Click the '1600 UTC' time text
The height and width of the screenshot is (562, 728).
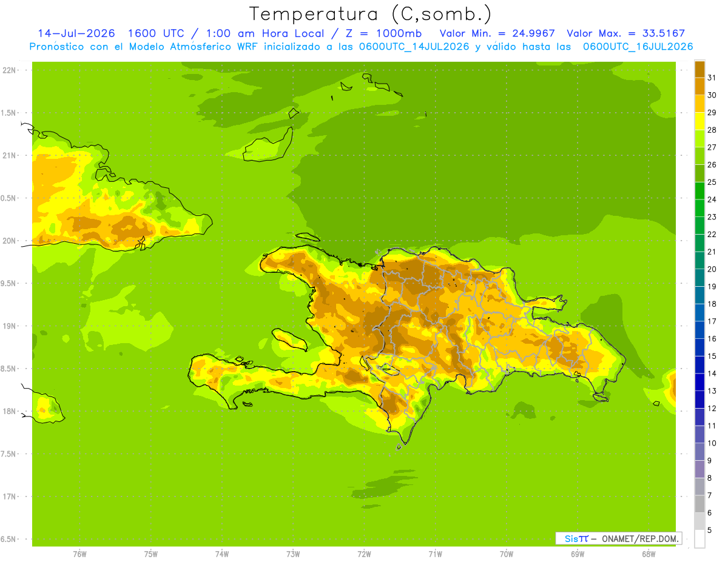157,33
